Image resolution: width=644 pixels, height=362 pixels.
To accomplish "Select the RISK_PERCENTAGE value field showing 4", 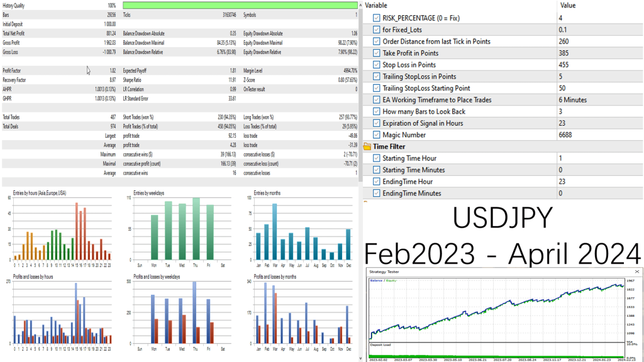I will pos(566,18).
